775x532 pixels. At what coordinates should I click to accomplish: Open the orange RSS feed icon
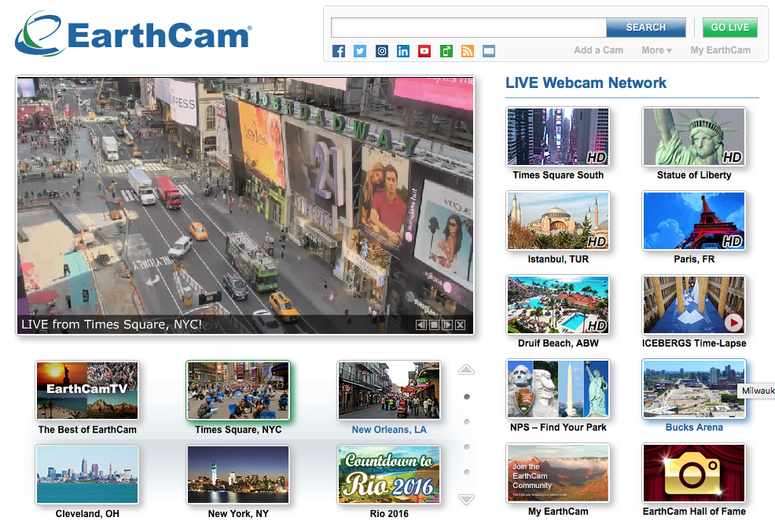tap(467, 51)
